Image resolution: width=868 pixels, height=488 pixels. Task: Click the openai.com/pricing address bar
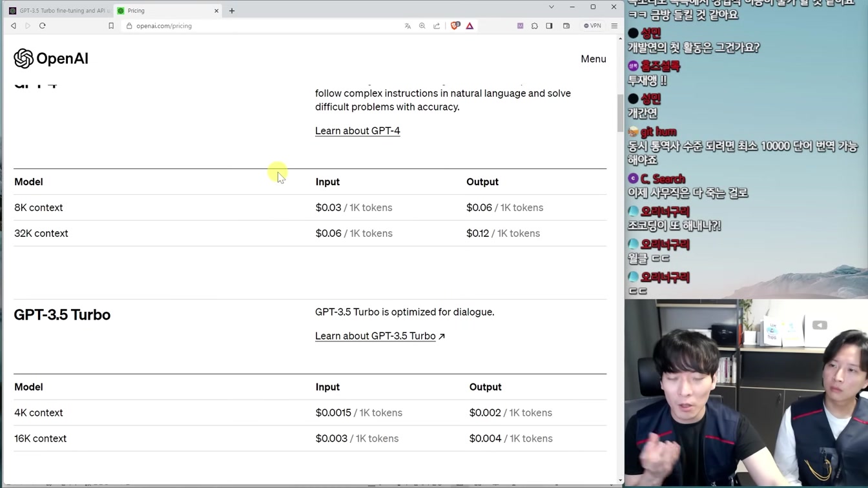click(x=258, y=26)
